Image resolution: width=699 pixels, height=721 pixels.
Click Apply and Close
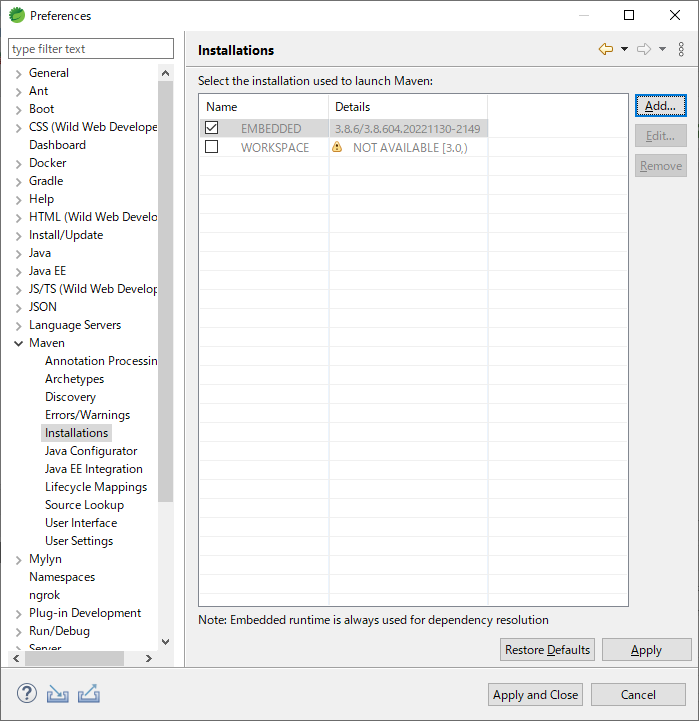(x=535, y=694)
